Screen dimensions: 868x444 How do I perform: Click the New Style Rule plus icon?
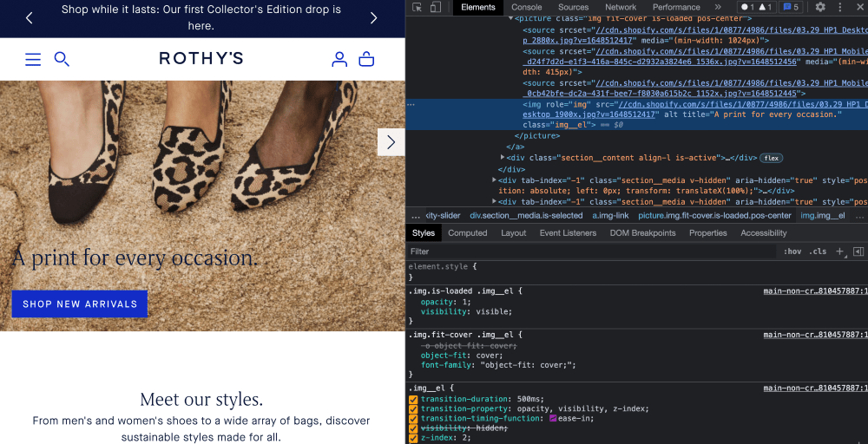click(x=839, y=251)
